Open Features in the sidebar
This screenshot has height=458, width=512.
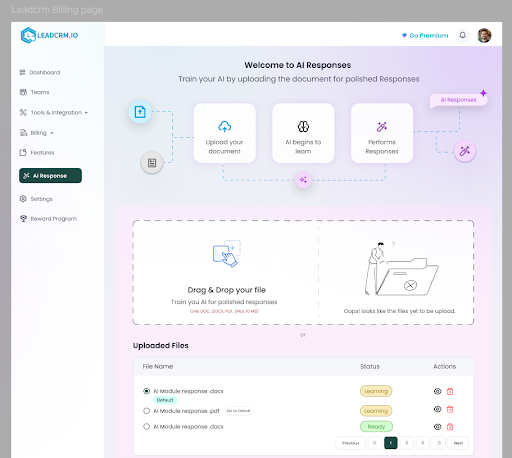pos(37,152)
